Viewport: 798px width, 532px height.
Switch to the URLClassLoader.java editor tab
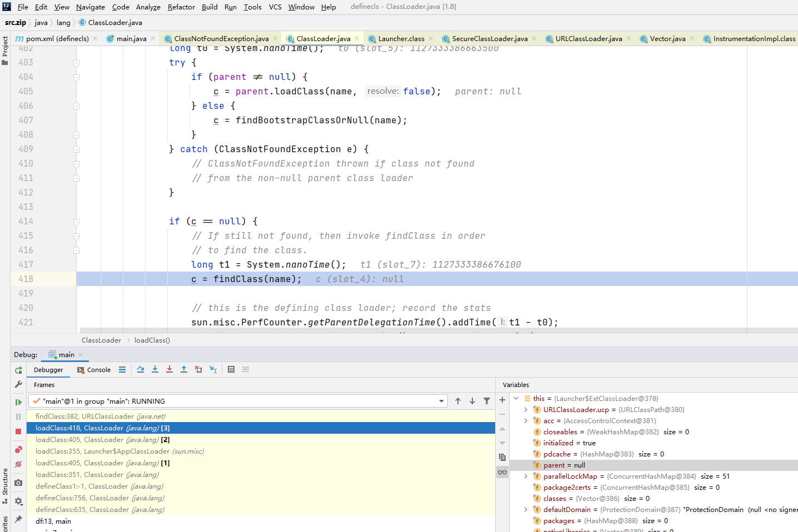click(x=588, y=38)
